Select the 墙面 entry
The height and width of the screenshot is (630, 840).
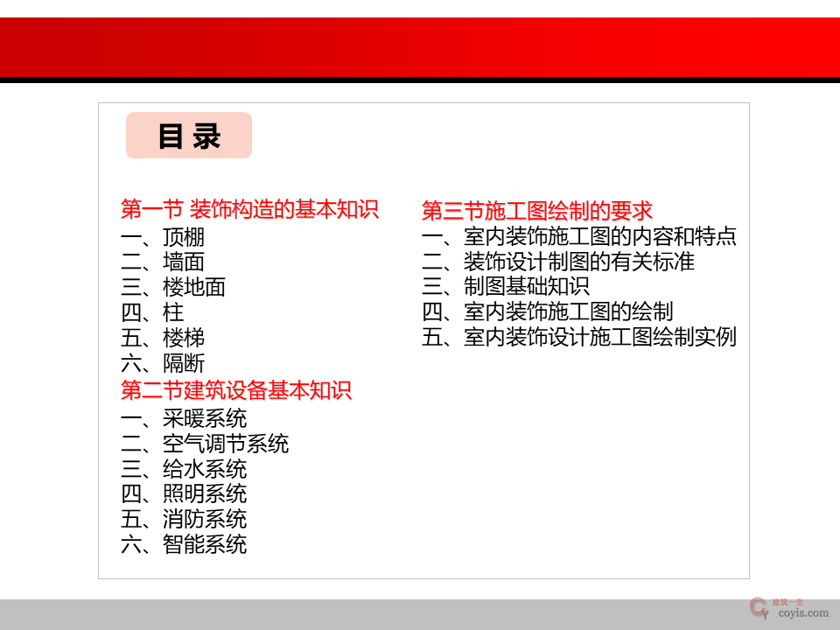coord(184,262)
